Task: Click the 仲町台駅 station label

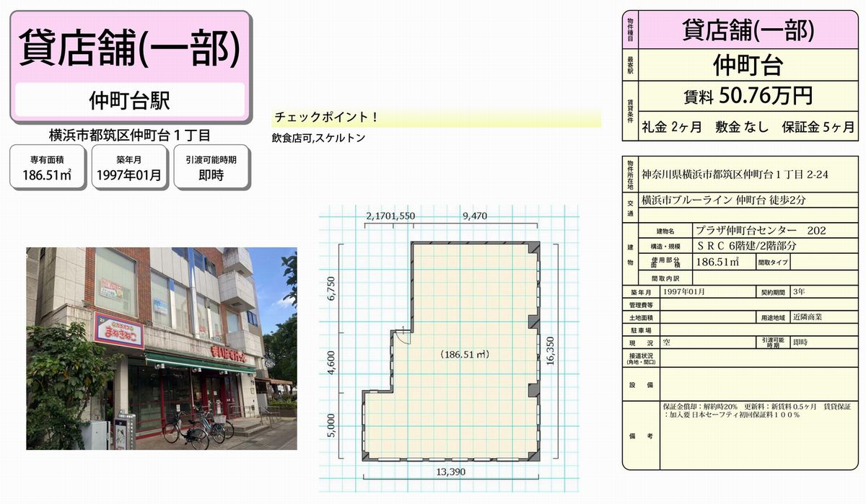Action: [x=129, y=100]
